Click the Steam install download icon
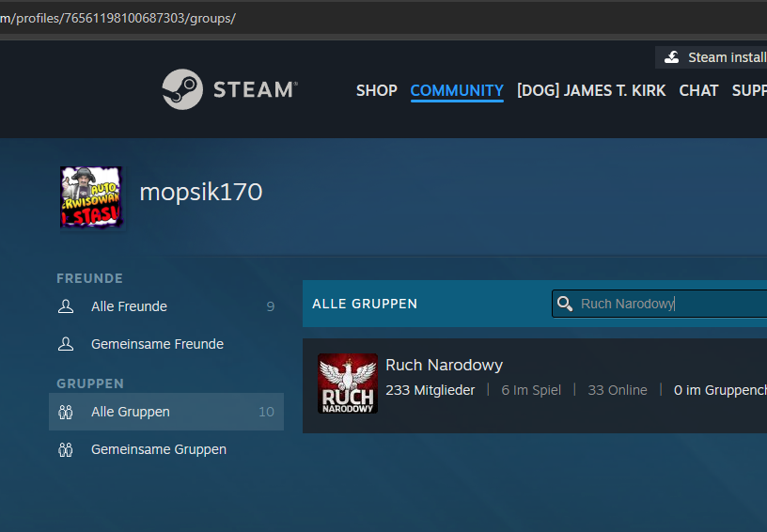 [x=672, y=57]
